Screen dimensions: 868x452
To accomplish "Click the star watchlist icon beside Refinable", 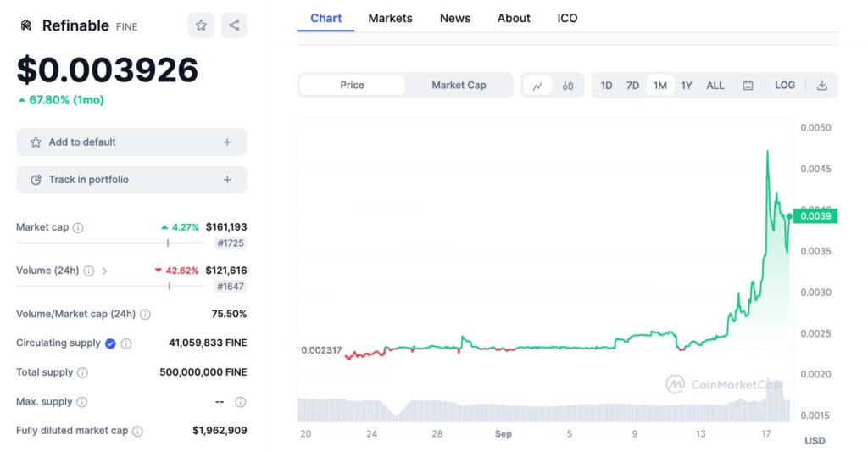I will [x=201, y=25].
